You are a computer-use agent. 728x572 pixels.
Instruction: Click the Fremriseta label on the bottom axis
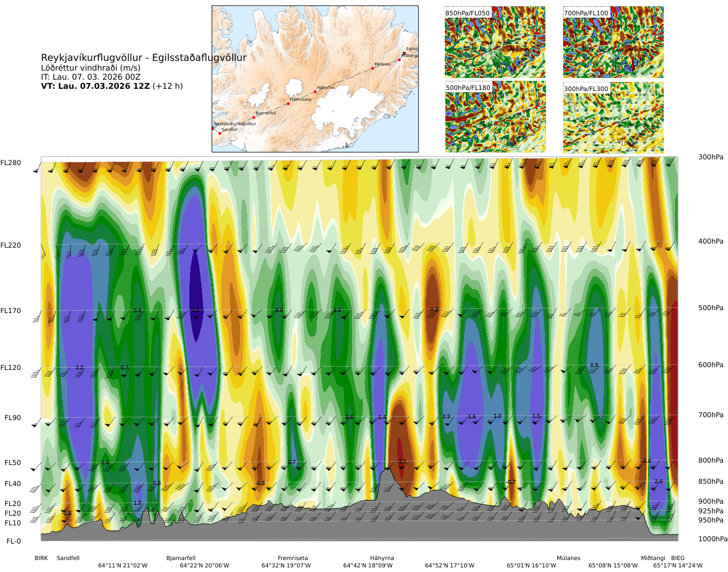293,558
